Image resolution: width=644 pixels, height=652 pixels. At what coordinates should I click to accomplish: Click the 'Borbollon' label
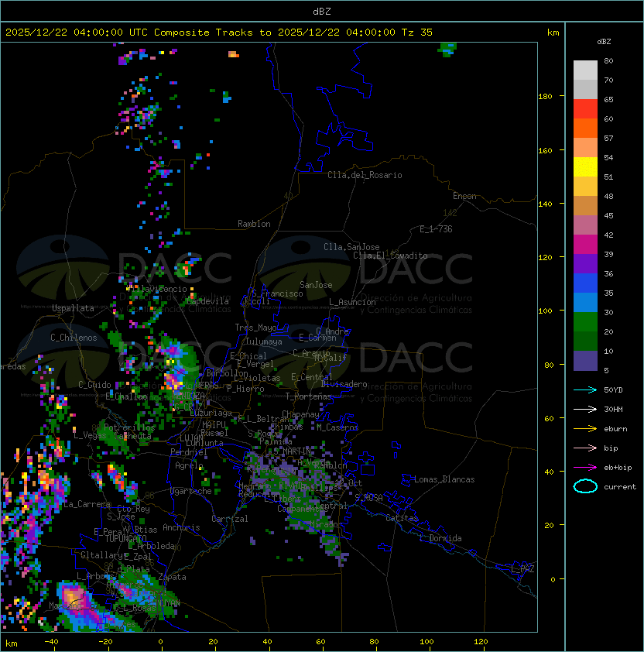point(227,373)
